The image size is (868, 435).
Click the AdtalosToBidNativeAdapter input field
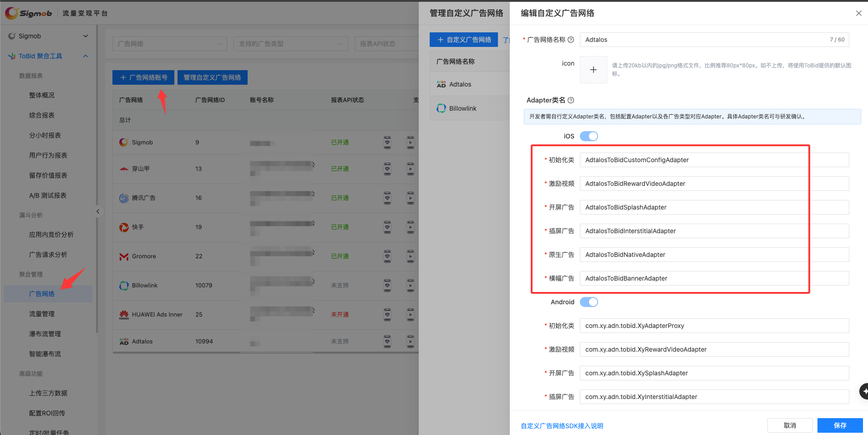click(715, 255)
